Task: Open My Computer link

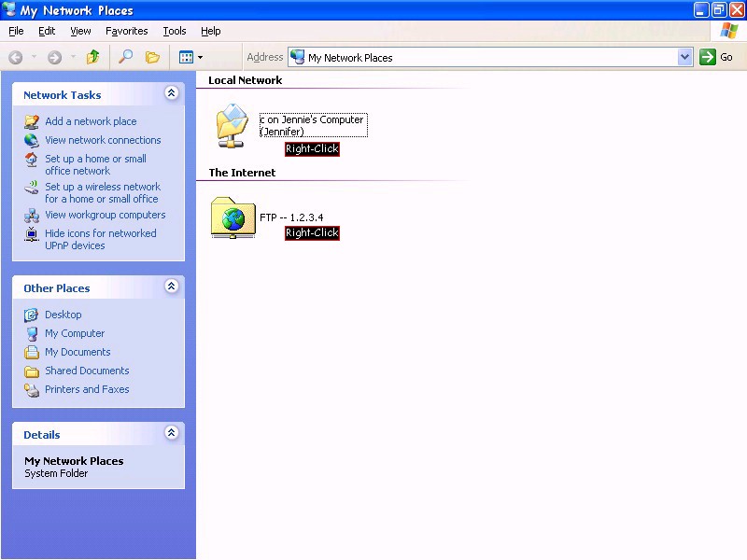Action: (75, 333)
